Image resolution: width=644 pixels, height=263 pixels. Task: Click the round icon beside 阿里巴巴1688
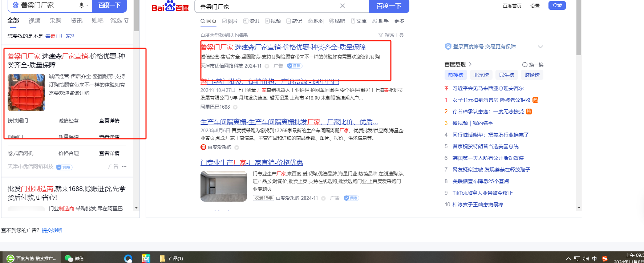pyautogui.click(x=235, y=107)
